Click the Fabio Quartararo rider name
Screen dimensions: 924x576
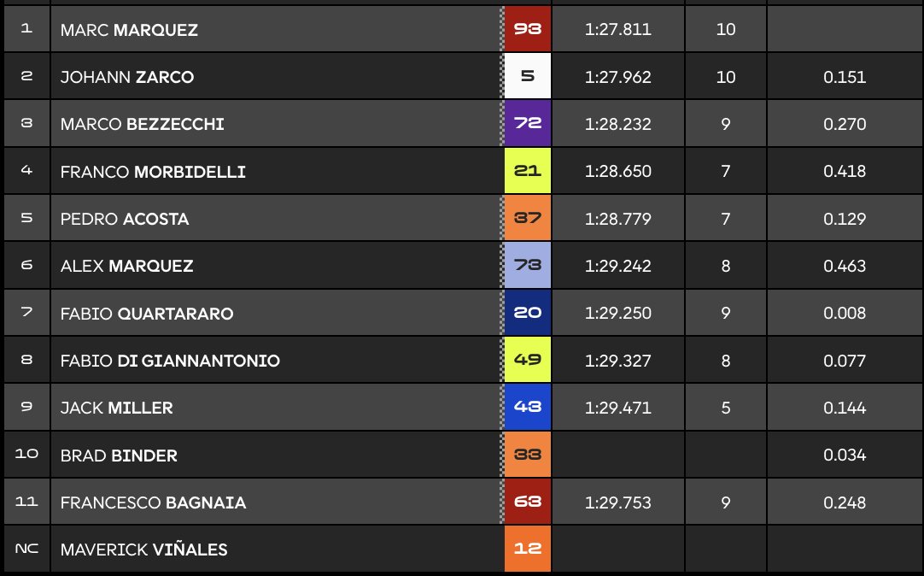[147, 314]
